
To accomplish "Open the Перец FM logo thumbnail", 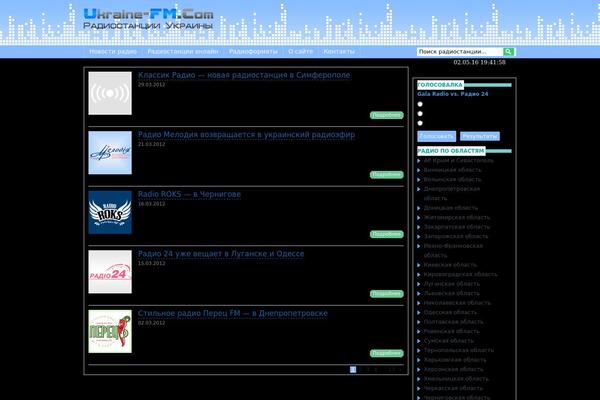I will tap(110, 331).
